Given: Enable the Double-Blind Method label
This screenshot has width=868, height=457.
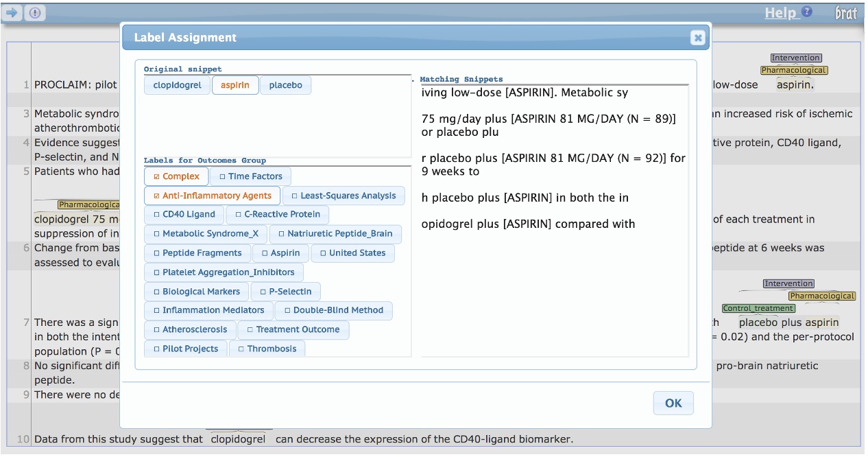Looking at the screenshot, I should click(333, 310).
